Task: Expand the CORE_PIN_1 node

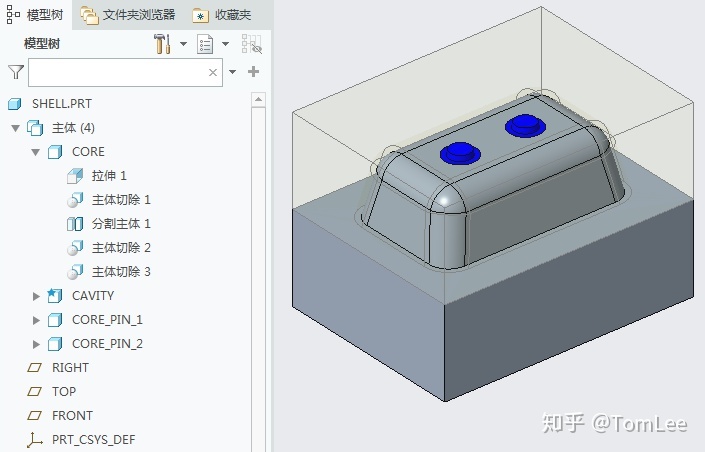Action: [36, 320]
